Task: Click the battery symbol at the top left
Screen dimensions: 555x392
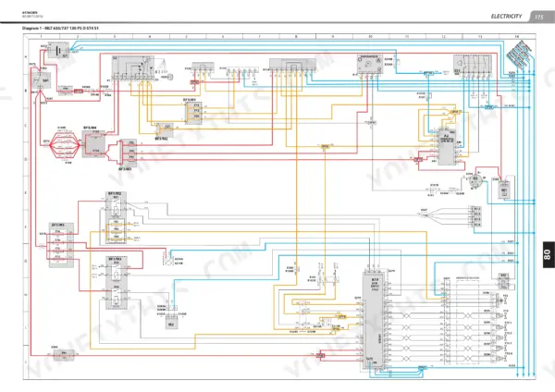Action: click(x=58, y=50)
